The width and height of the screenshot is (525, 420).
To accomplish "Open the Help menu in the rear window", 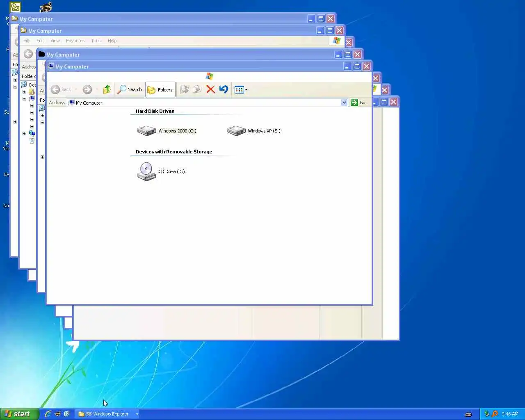I will pos(112,41).
